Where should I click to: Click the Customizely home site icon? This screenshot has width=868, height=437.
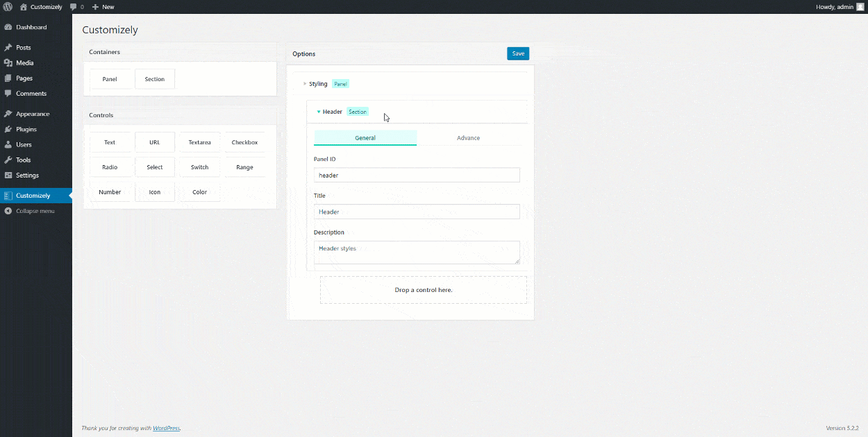point(24,7)
